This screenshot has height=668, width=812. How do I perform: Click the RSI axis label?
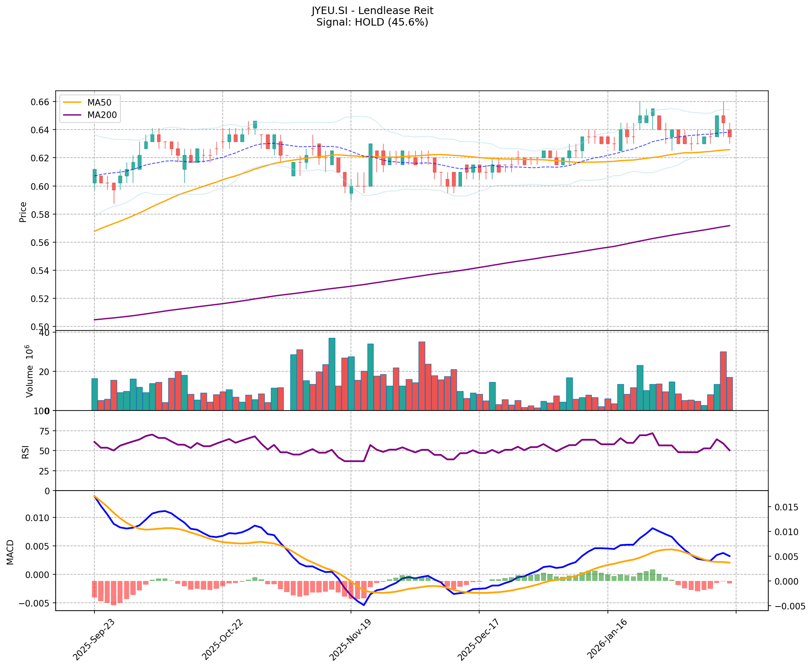(26, 451)
